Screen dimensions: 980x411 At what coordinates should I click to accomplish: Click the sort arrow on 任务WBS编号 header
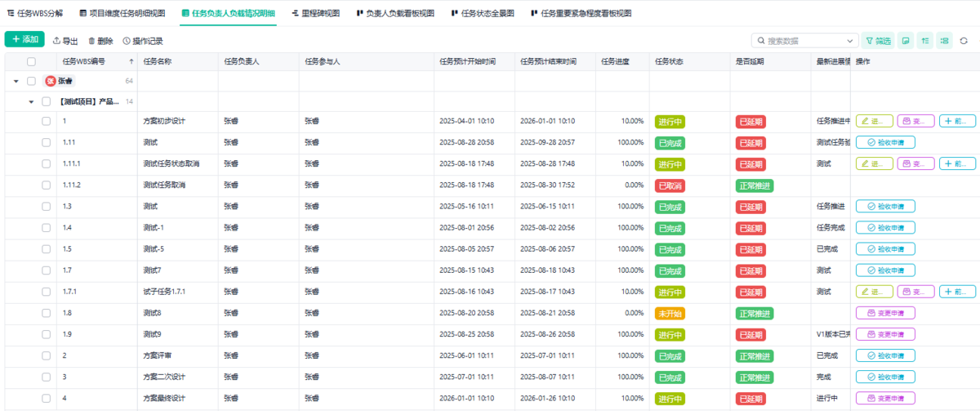(131, 61)
